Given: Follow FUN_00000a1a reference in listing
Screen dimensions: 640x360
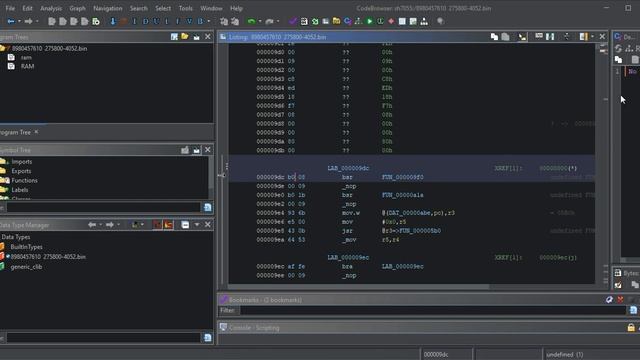Looking at the screenshot, I should [402, 195].
